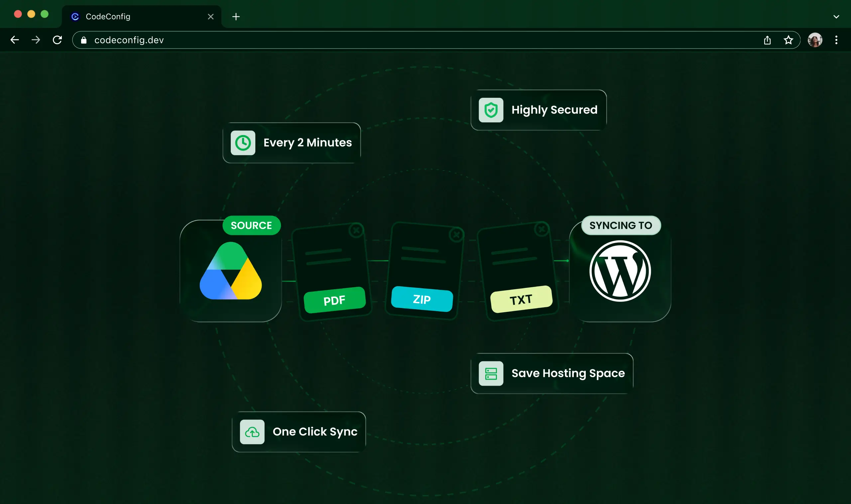This screenshot has width=851, height=504.
Task: Click the green shield security icon
Action: [x=491, y=110]
